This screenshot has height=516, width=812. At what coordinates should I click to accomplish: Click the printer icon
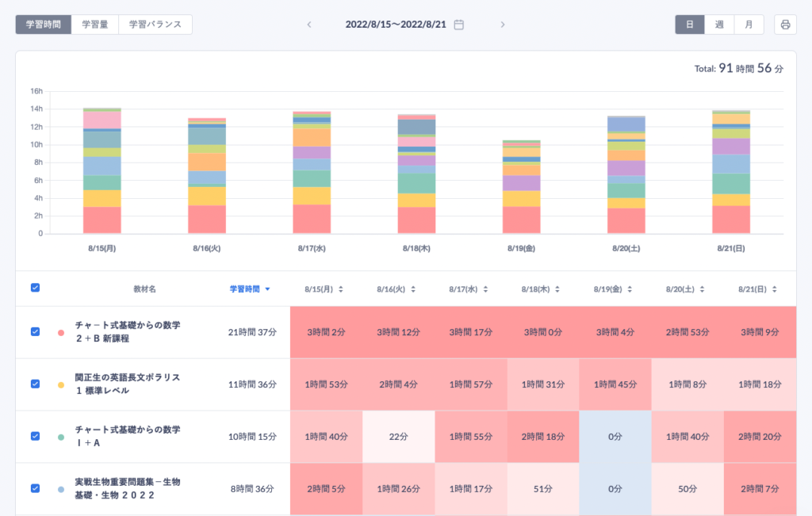(x=785, y=25)
